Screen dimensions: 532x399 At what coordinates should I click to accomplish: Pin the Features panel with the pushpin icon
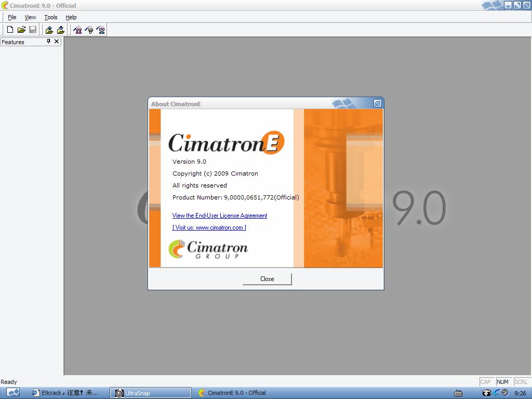(x=48, y=42)
